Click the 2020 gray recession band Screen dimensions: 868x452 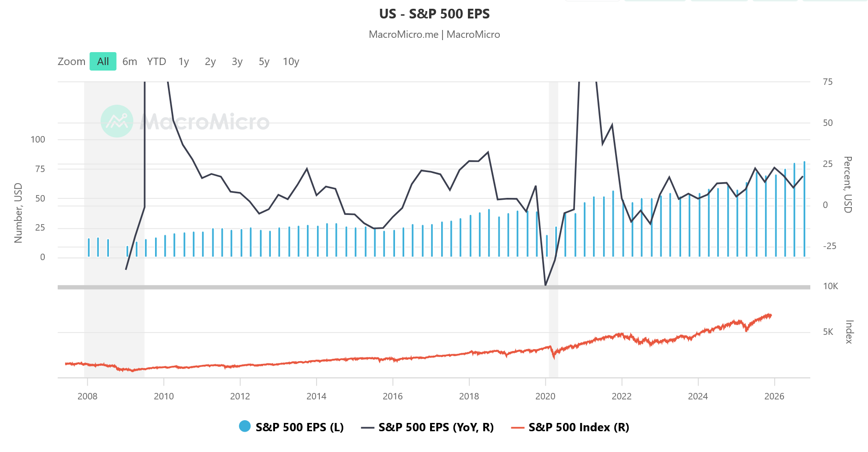tap(553, 184)
